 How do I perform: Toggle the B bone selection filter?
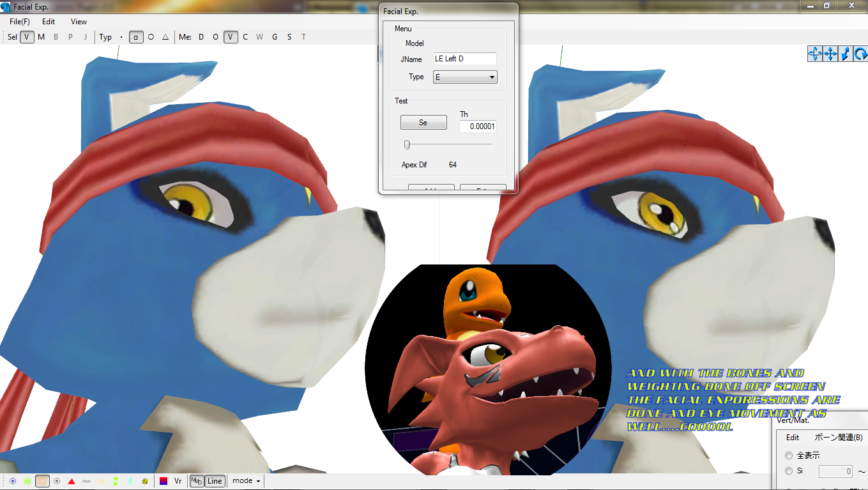click(x=56, y=37)
